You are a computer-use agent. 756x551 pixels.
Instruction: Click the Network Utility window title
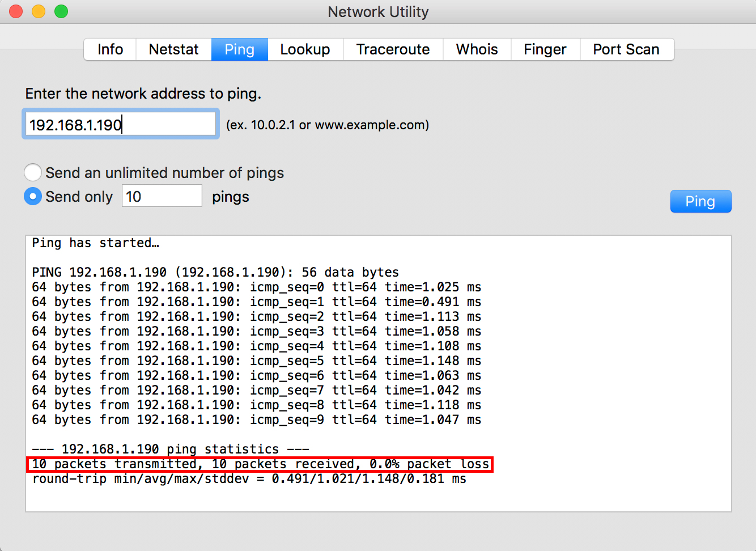[378, 12]
